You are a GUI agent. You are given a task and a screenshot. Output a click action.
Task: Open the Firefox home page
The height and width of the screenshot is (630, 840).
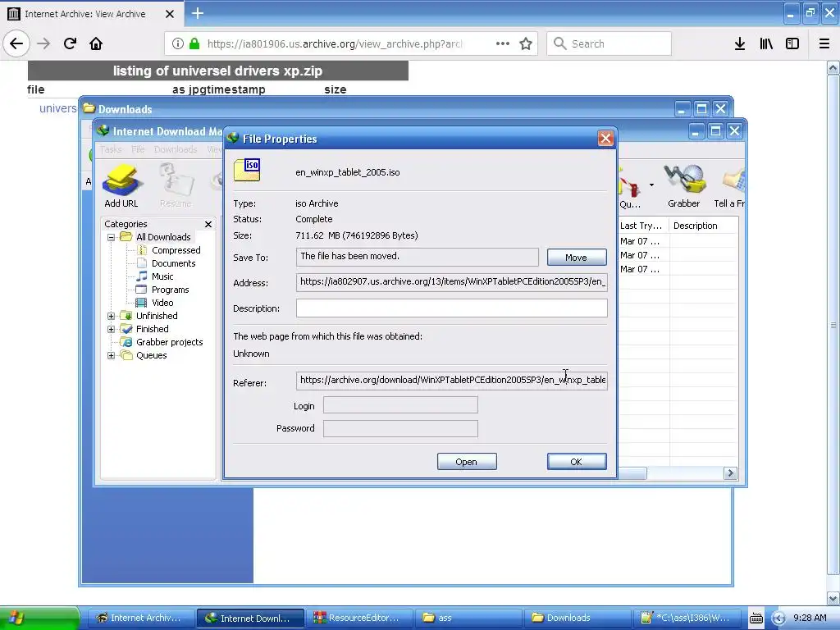pyautogui.click(x=96, y=43)
